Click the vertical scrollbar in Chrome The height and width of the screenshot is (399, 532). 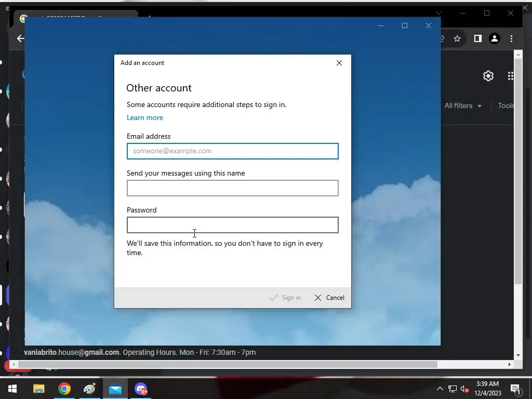point(518,171)
